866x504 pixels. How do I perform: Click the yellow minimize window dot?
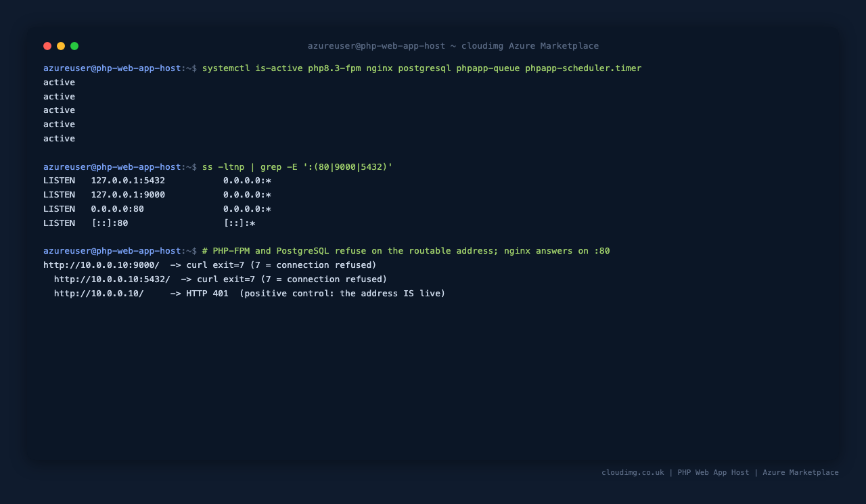coord(61,46)
